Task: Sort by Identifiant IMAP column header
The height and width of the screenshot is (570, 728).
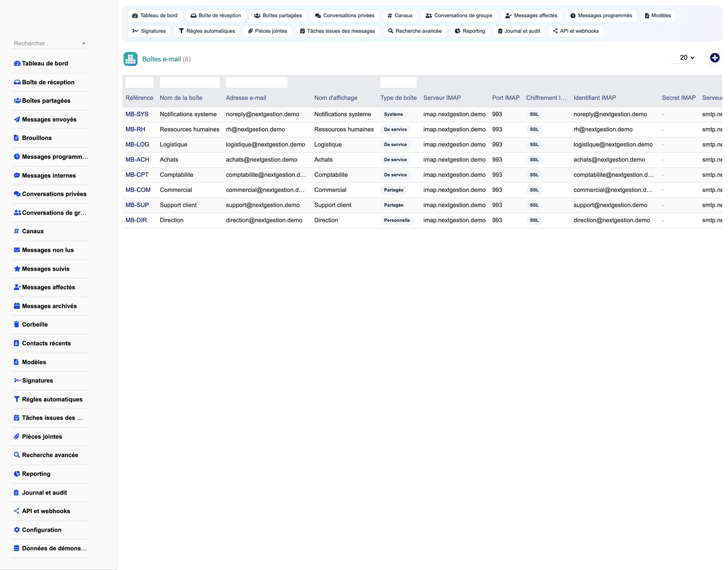Action: pos(594,98)
